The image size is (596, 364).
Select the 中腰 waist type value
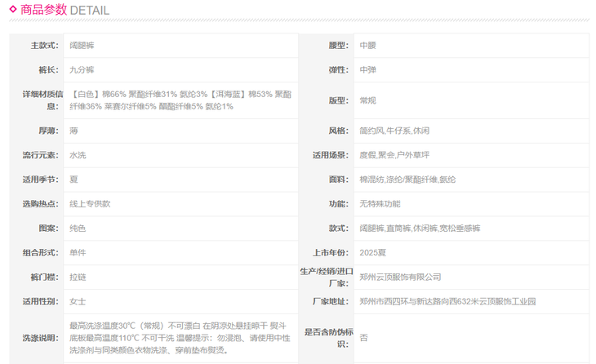point(368,46)
